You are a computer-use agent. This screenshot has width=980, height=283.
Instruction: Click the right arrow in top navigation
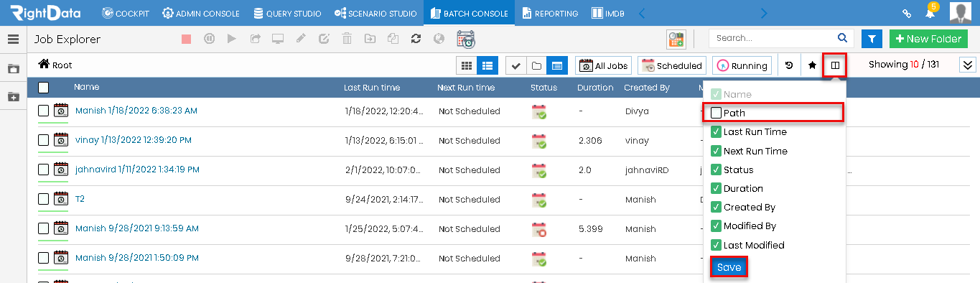tap(764, 13)
